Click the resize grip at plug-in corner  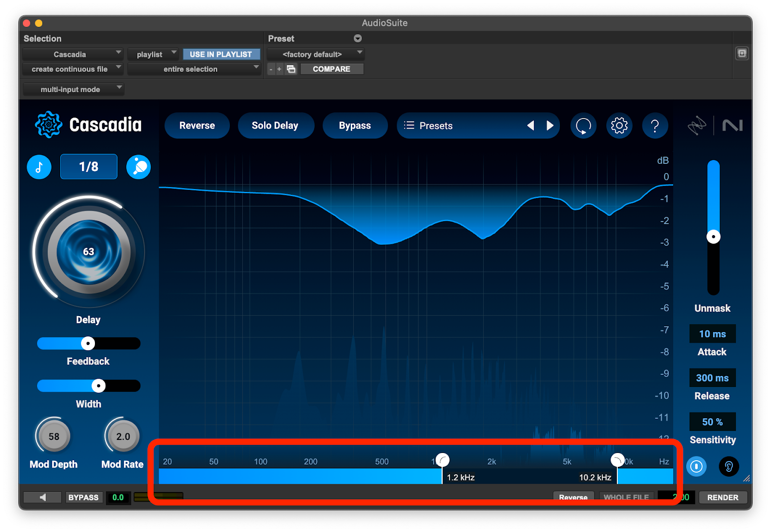pos(746,478)
